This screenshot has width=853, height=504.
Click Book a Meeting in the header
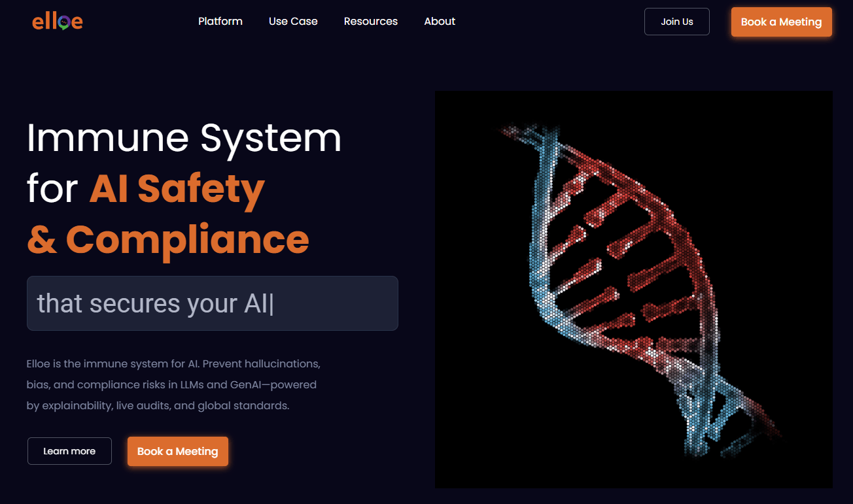pos(781,22)
